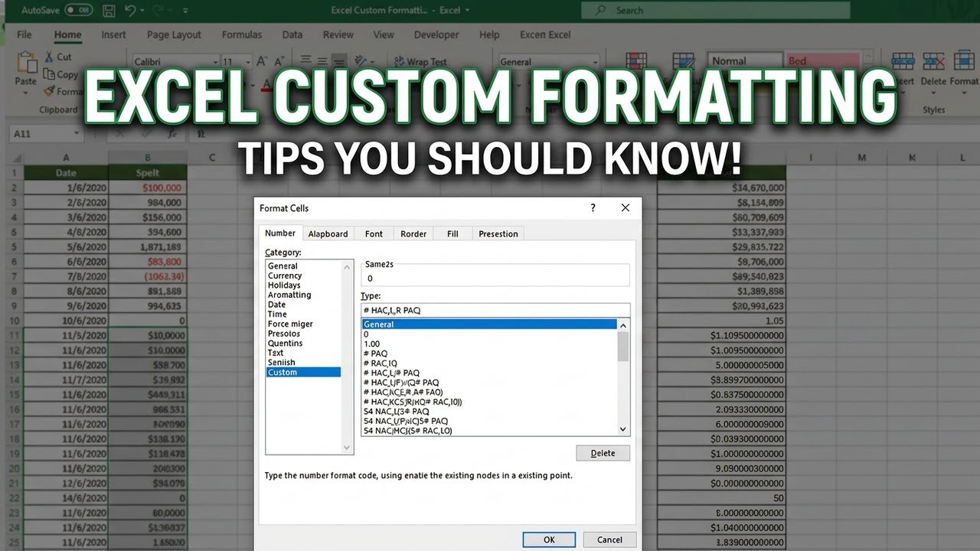Select Custom in Category list
Screen dimensions: 980x551
tap(303, 372)
